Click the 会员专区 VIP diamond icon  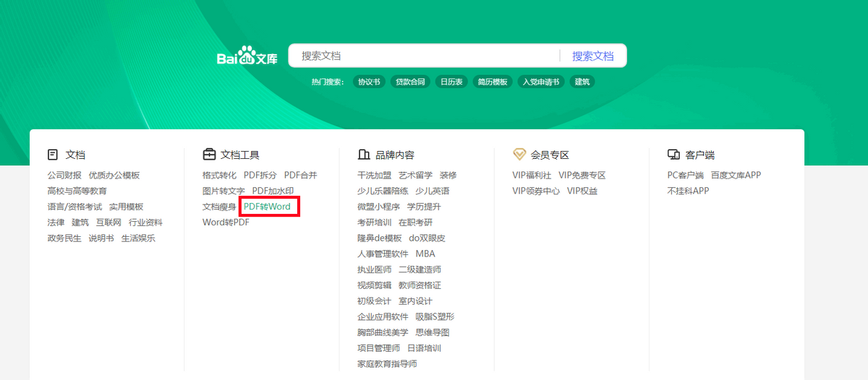click(x=519, y=155)
